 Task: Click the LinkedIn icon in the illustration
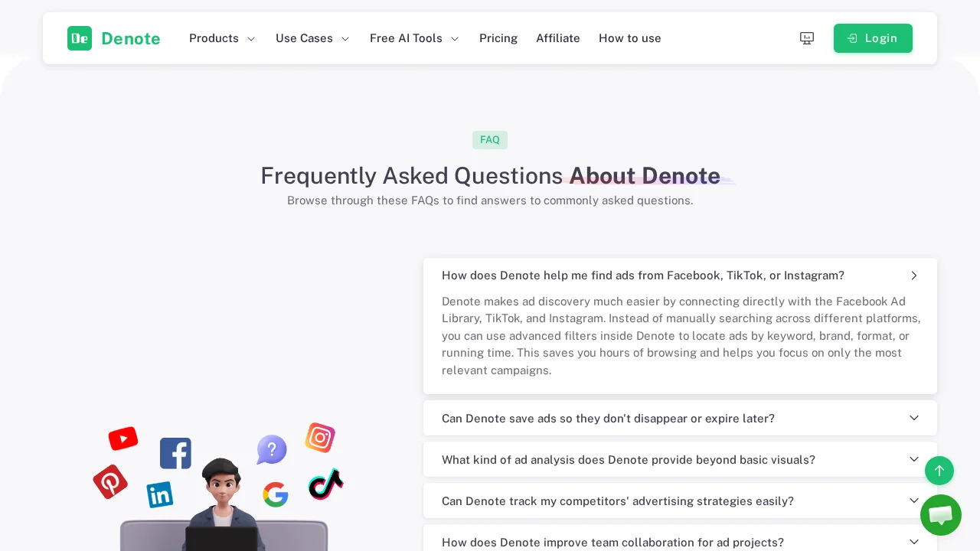tap(160, 494)
